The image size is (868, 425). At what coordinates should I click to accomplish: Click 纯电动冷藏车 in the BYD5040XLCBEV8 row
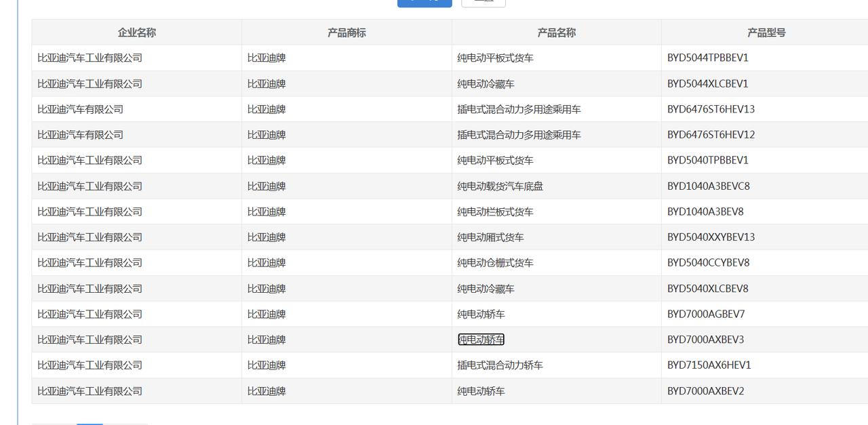486,289
